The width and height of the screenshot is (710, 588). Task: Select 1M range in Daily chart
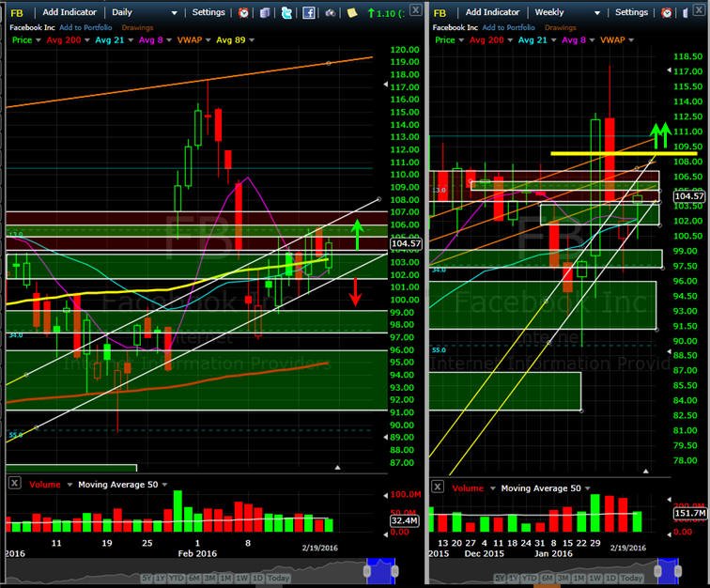click(225, 579)
